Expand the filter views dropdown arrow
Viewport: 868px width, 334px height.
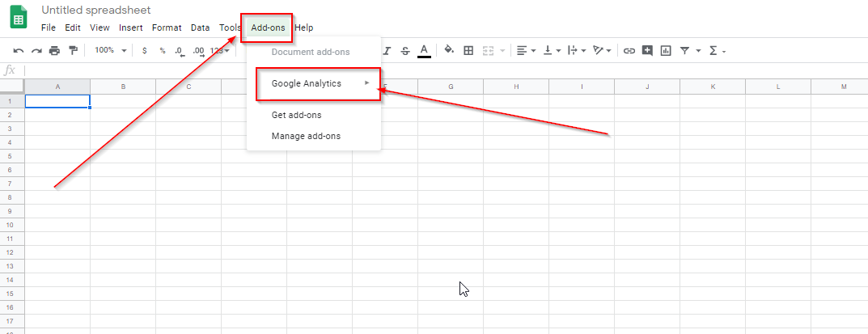click(698, 51)
